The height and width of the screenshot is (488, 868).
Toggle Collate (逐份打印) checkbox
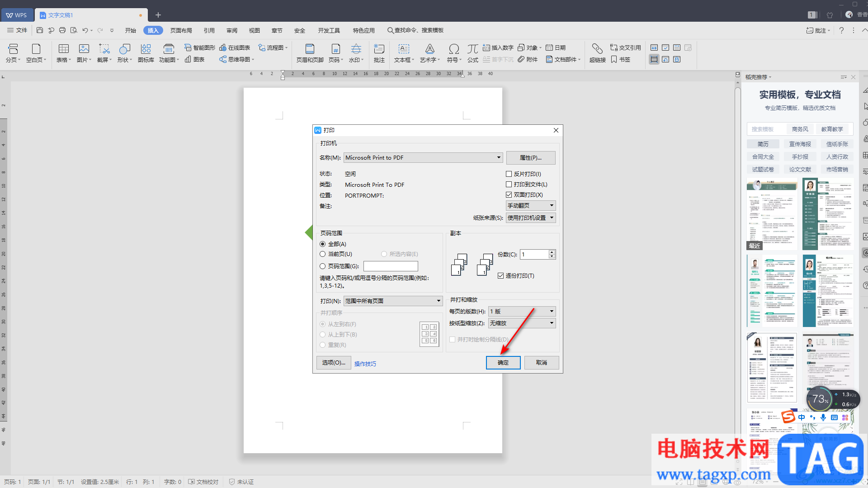tap(500, 275)
